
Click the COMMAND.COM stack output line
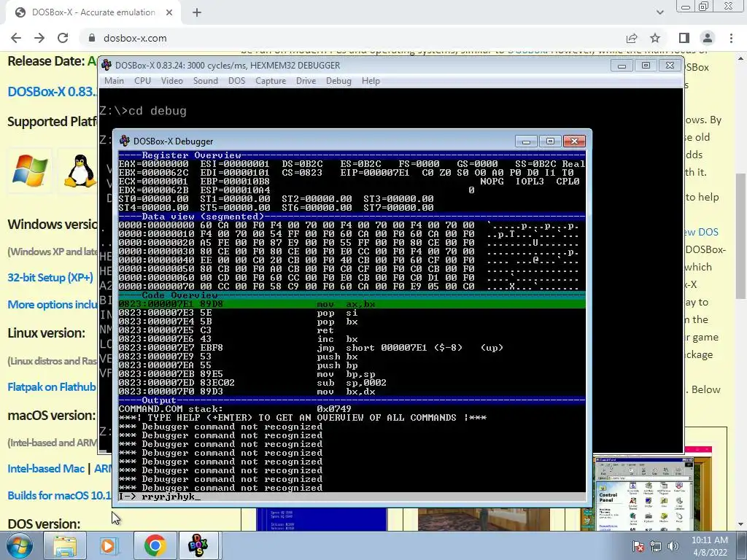[235, 408]
